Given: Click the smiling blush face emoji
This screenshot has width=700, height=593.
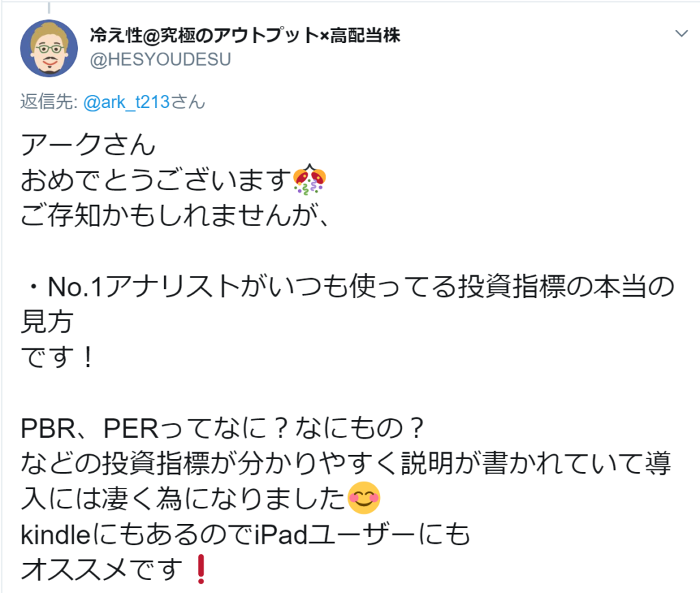Looking at the screenshot, I should tap(364, 498).
